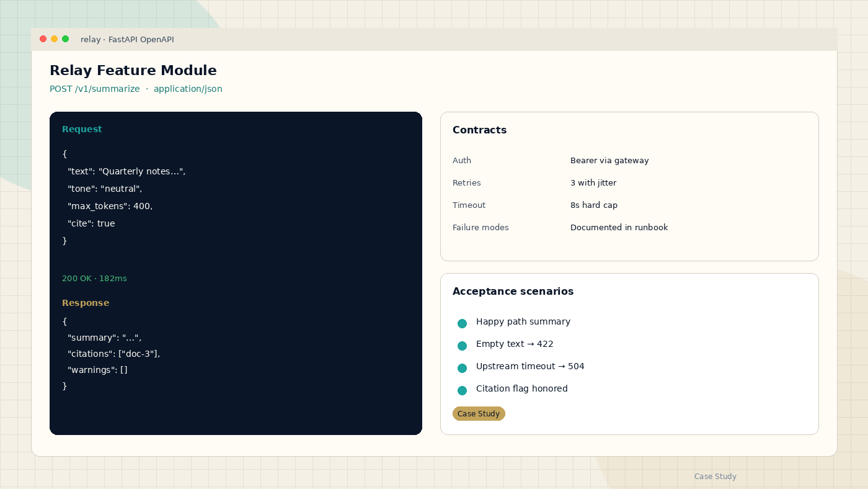Click the Relay Feature Module heading
Image resolution: width=868 pixels, height=489 pixels.
point(133,70)
